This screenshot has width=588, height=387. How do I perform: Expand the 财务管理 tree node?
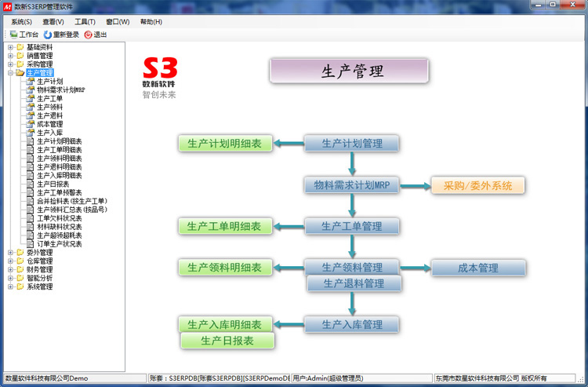10,269
